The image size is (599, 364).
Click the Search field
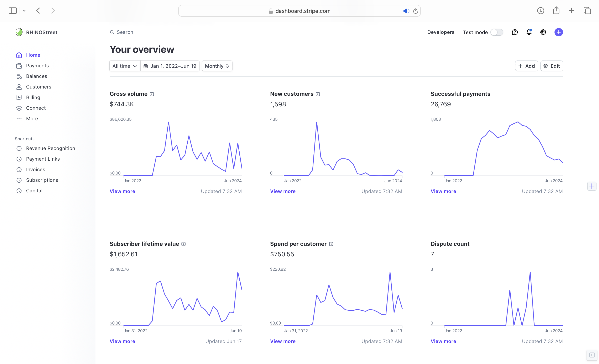click(125, 32)
